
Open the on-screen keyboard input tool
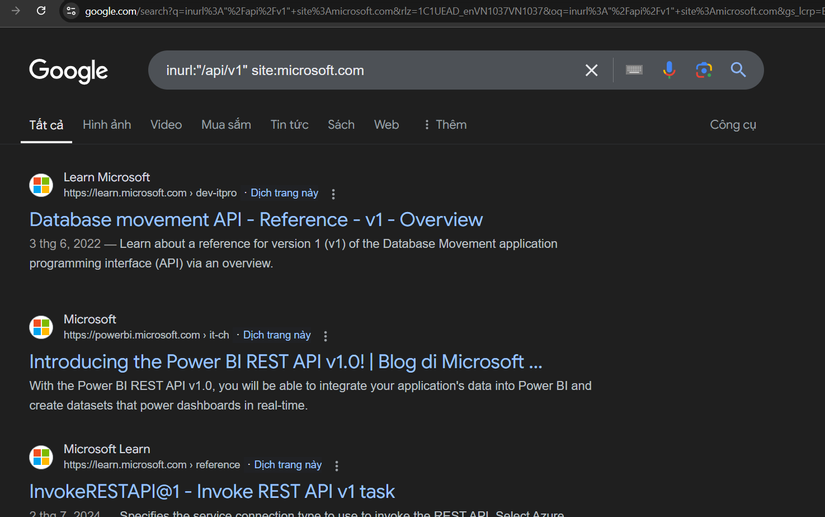click(x=634, y=69)
